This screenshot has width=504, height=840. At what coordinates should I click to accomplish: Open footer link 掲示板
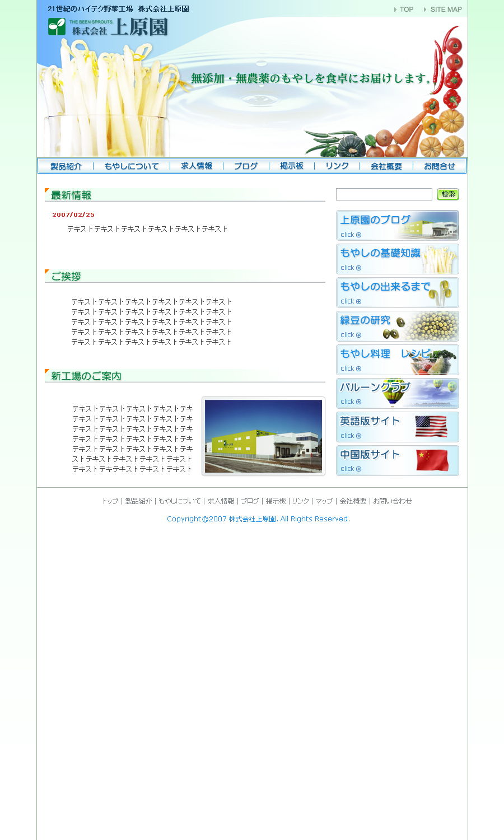276,501
